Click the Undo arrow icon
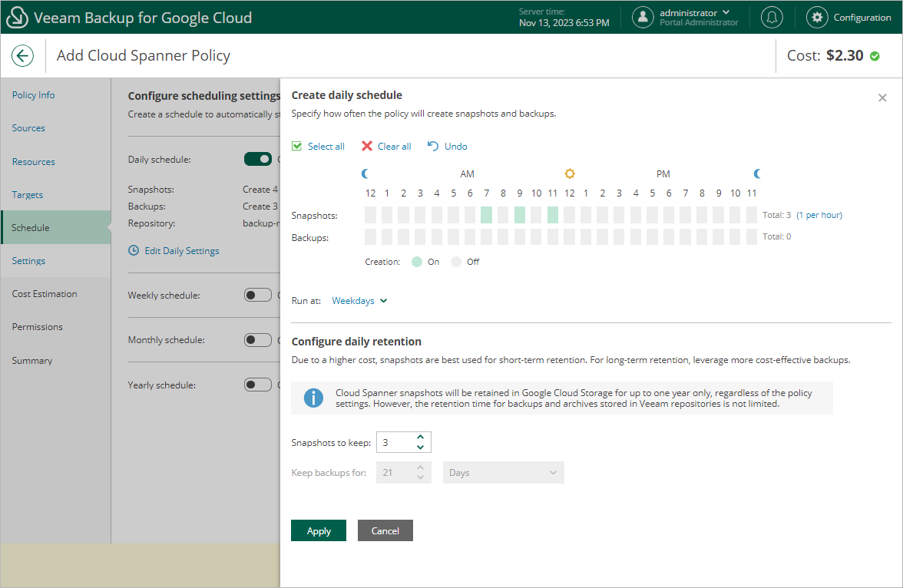 click(x=433, y=147)
